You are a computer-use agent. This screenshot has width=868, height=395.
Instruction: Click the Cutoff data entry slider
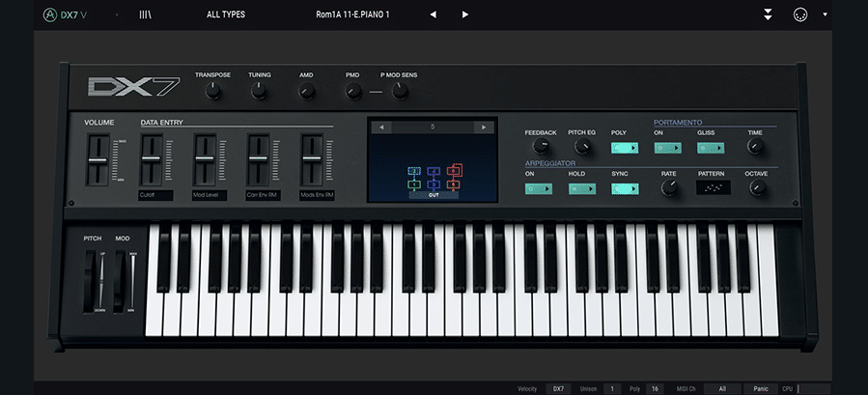click(152, 160)
